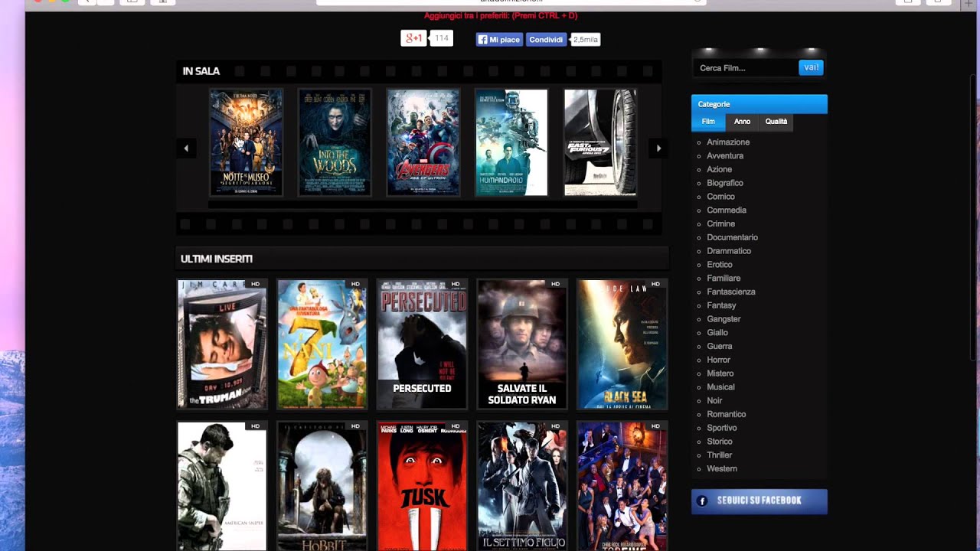Open the Documentario category
Image resolution: width=980 pixels, height=551 pixels.
pos(732,238)
